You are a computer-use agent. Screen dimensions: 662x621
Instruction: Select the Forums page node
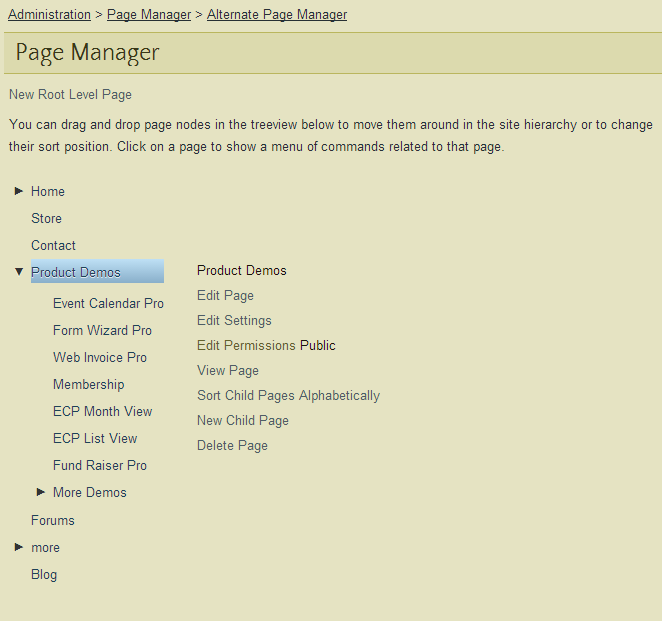point(53,520)
